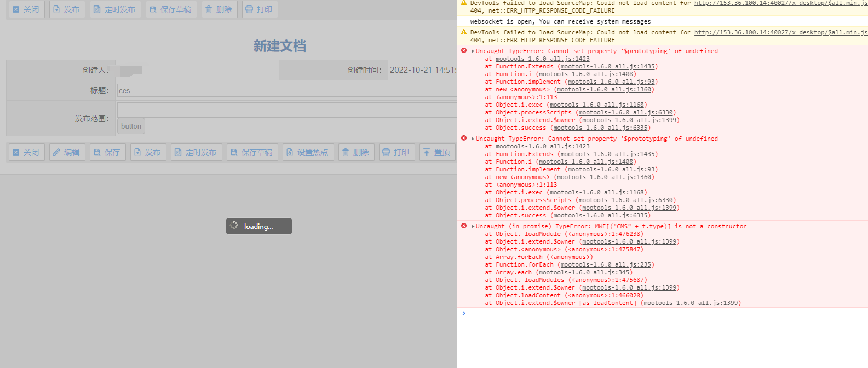The image size is (868, 368).
Task: Click the lower toolbar 删除 trash icon
Action: [x=346, y=152]
